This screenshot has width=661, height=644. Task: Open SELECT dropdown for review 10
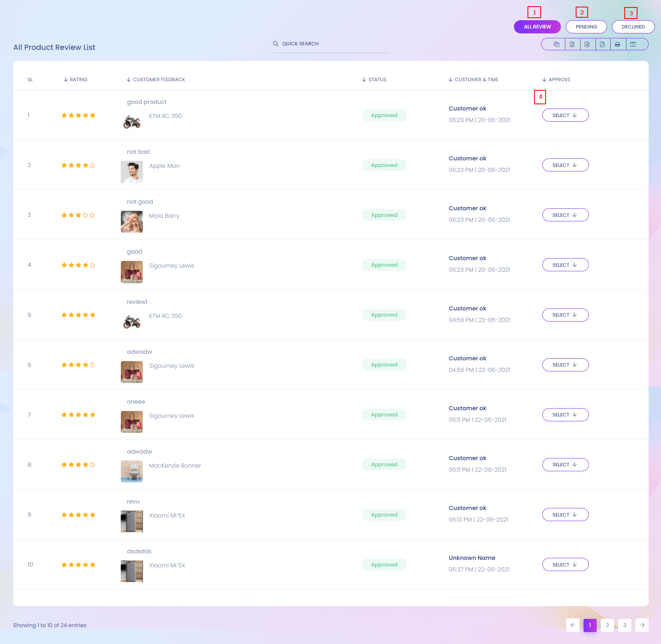(x=565, y=565)
